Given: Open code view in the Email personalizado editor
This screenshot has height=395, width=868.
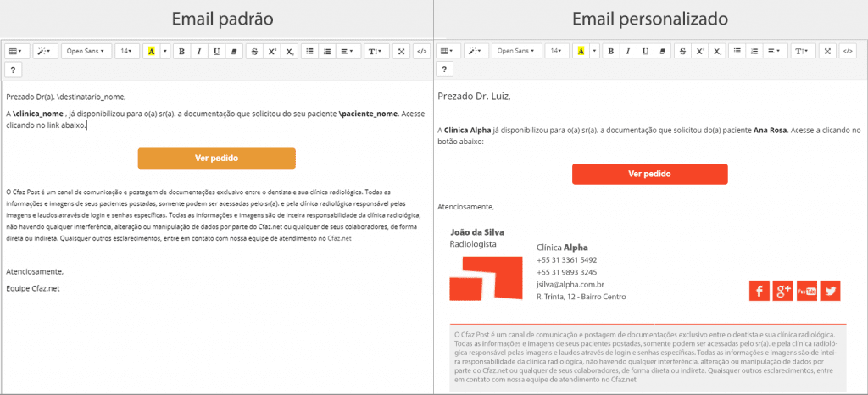Looking at the screenshot, I should (x=848, y=51).
